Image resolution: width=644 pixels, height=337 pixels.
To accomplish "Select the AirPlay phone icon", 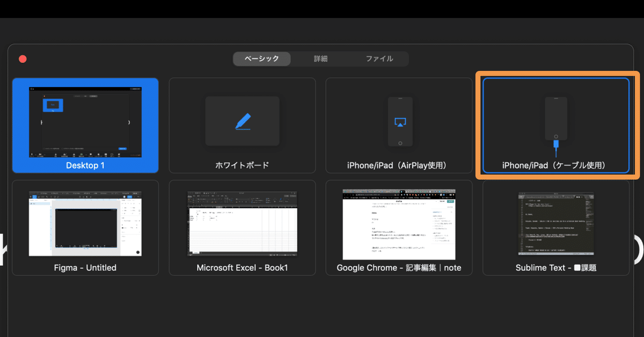I will pos(400,122).
